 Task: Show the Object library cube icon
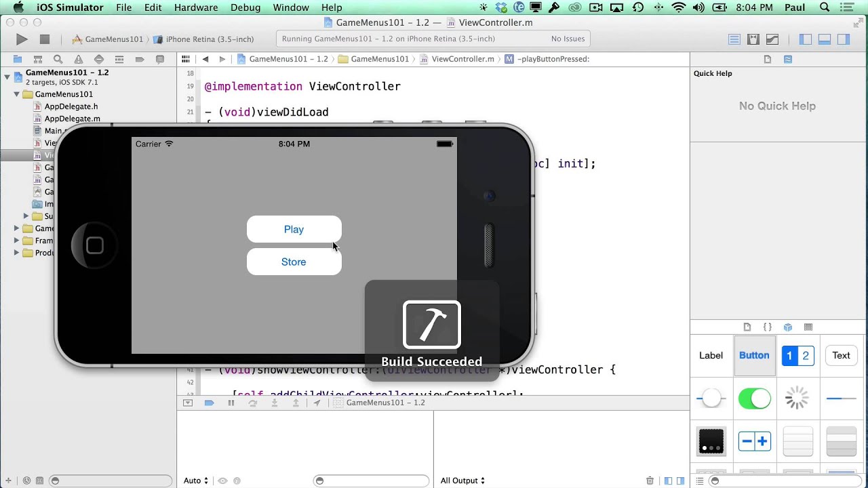(788, 327)
